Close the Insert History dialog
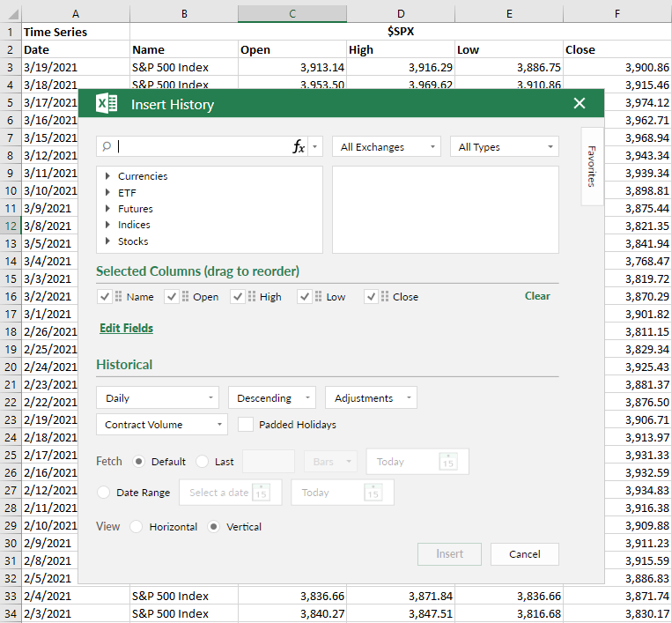This screenshot has height=623, width=672. coord(579,103)
